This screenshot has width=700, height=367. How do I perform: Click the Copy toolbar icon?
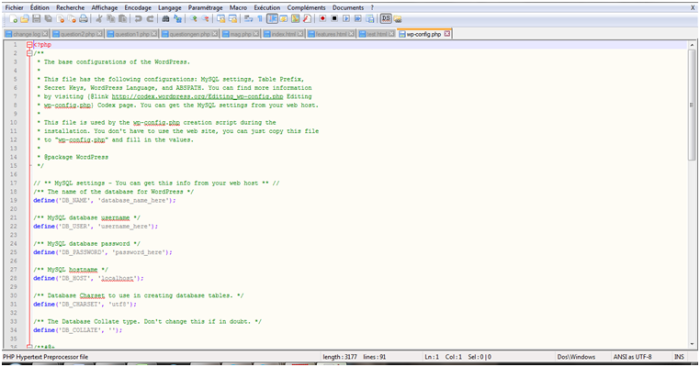coord(111,19)
